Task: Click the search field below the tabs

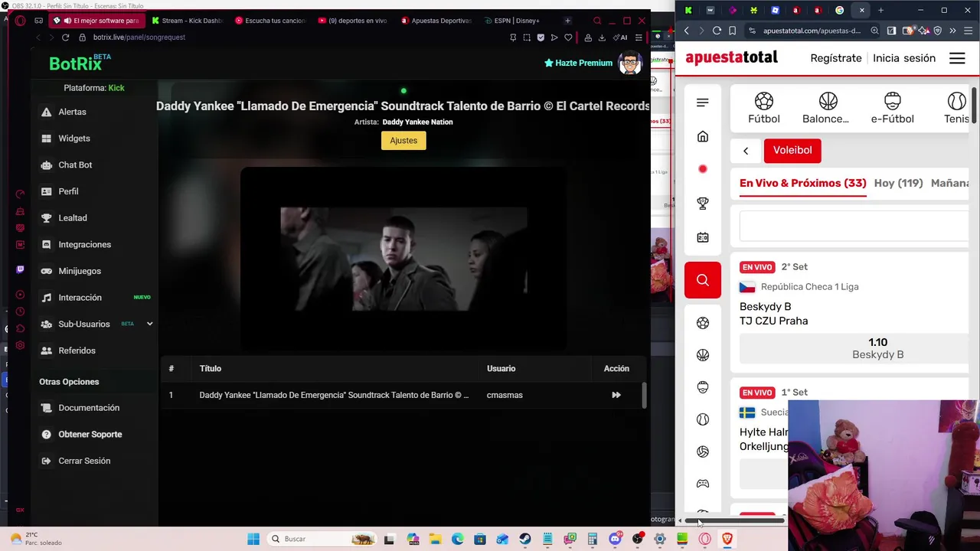Action: pyautogui.click(x=854, y=226)
